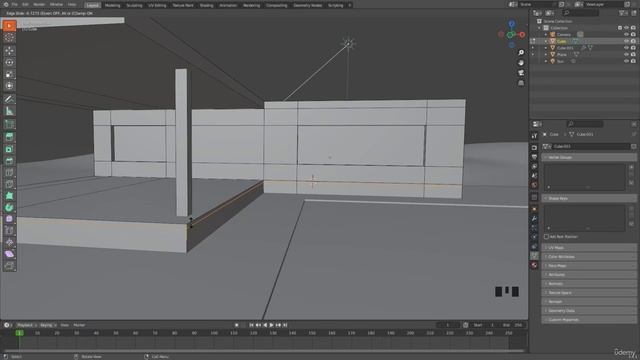
Task: Expand the Face Maps panel
Action: (x=589, y=266)
